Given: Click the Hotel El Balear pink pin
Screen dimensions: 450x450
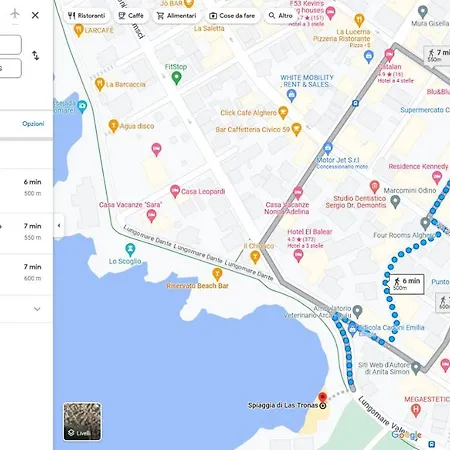Looking at the screenshot, I should [x=298, y=256].
